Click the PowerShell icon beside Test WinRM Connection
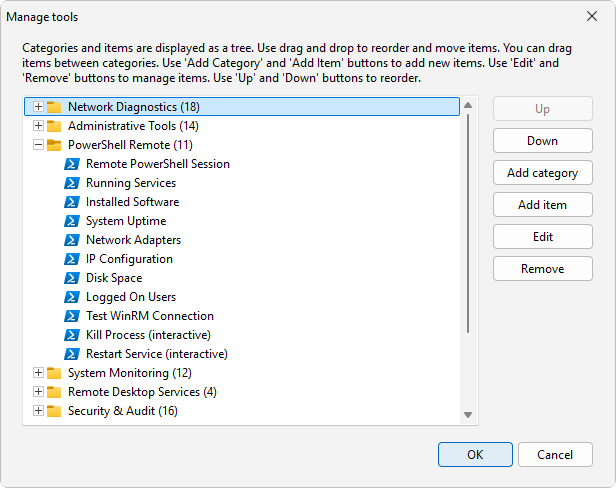 (x=72, y=316)
